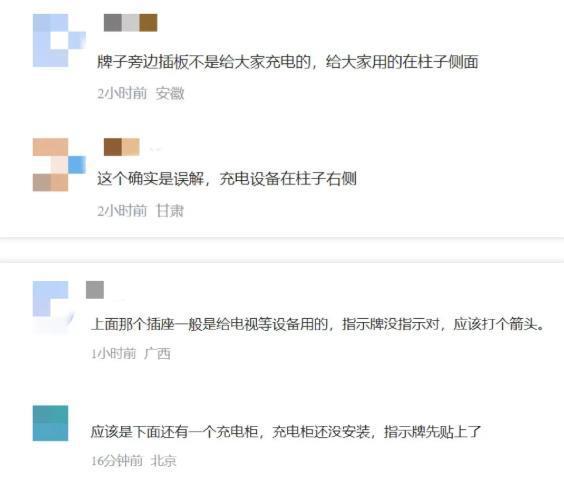The width and height of the screenshot is (564, 477).
Task: Click the 16分钟前 timestamp under last comment
Action: (117, 461)
